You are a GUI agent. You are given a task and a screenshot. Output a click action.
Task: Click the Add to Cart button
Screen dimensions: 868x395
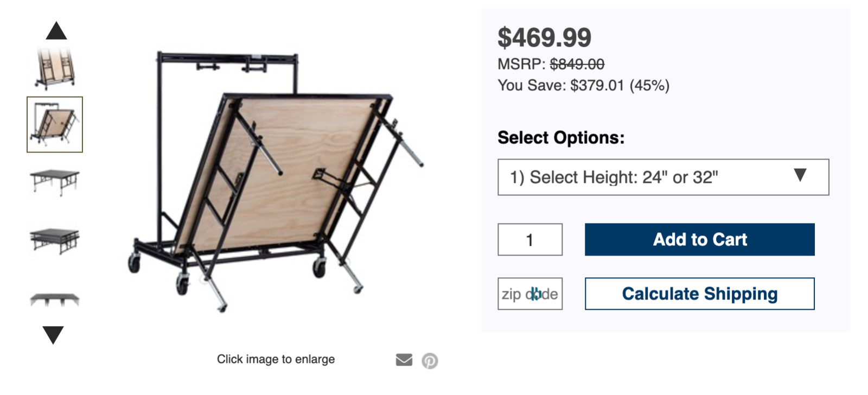[x=699, y=239]
